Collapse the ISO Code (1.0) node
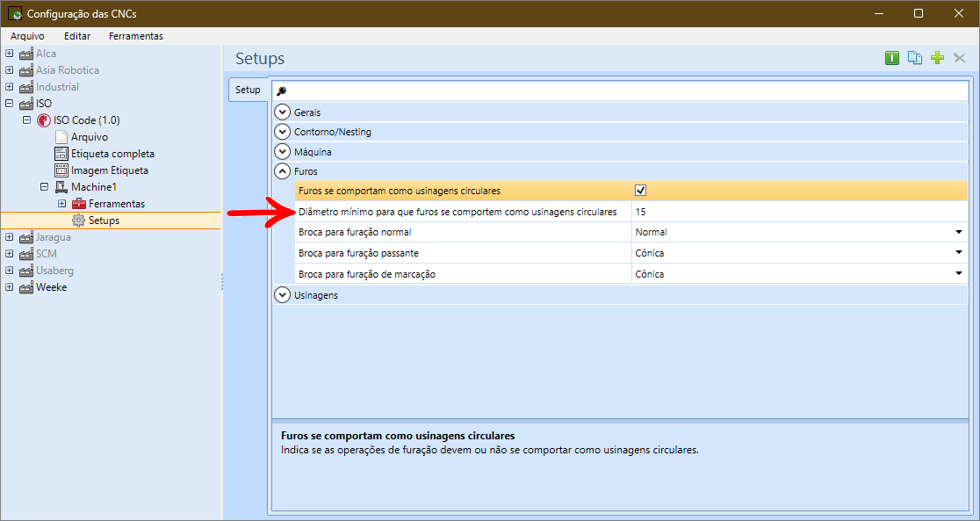Viewport: 980px width, 521px height. coord(26,120)
